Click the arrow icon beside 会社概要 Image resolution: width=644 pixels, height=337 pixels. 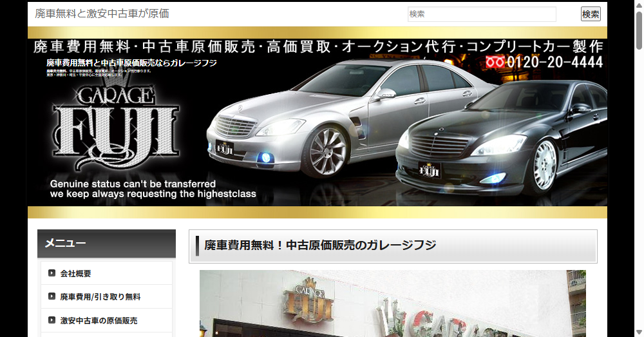[x=52, y=273]
